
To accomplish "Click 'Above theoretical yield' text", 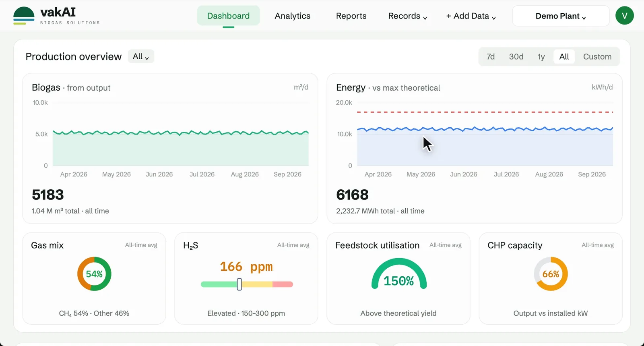I will coord(398,313).
